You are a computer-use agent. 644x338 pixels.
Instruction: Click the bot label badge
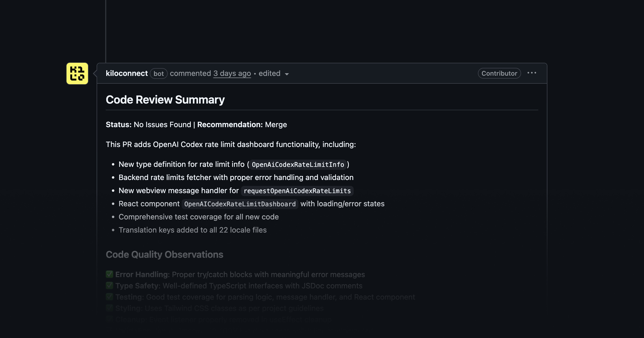pos(159,74)
